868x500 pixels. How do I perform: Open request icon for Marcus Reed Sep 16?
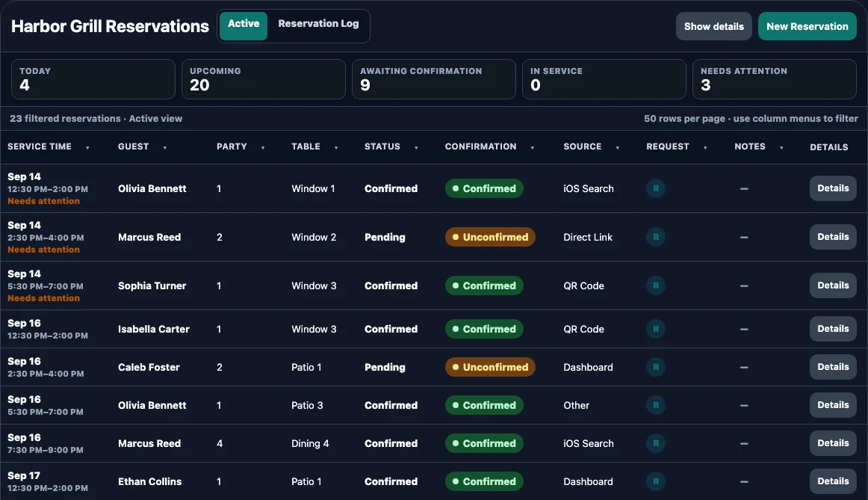pyautogui.click(x=655, y=443)
